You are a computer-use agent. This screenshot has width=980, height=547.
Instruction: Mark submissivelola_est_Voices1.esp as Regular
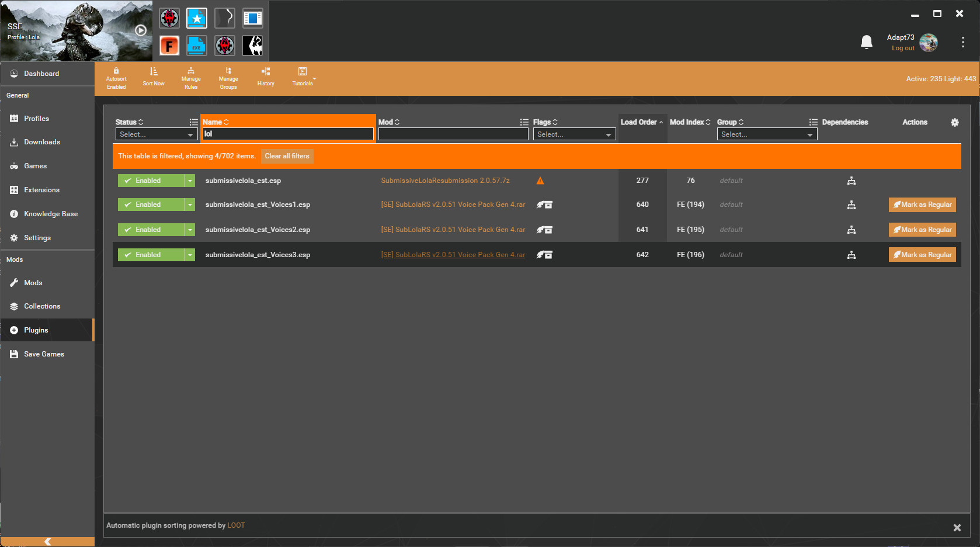pos(922,205)
